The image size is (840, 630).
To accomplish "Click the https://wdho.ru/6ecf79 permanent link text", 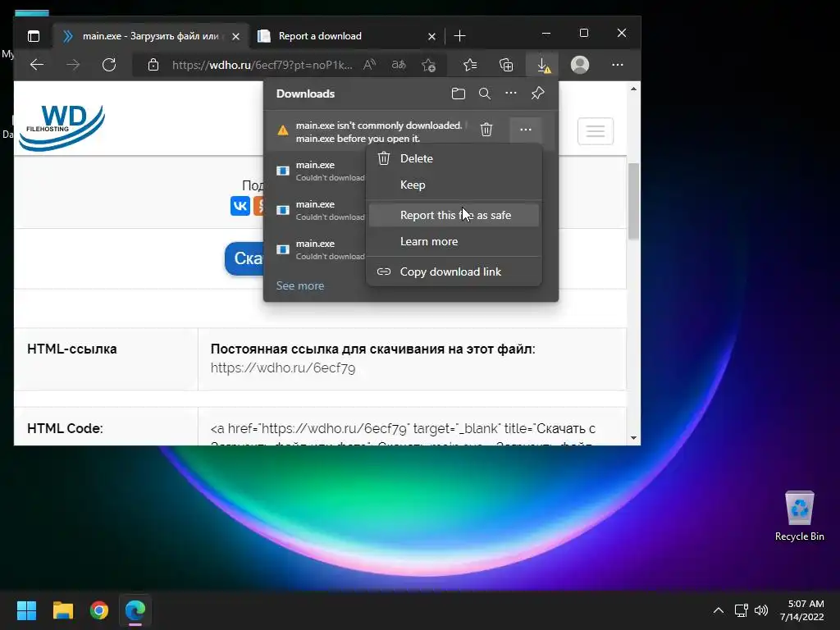I will pos(283,368).
